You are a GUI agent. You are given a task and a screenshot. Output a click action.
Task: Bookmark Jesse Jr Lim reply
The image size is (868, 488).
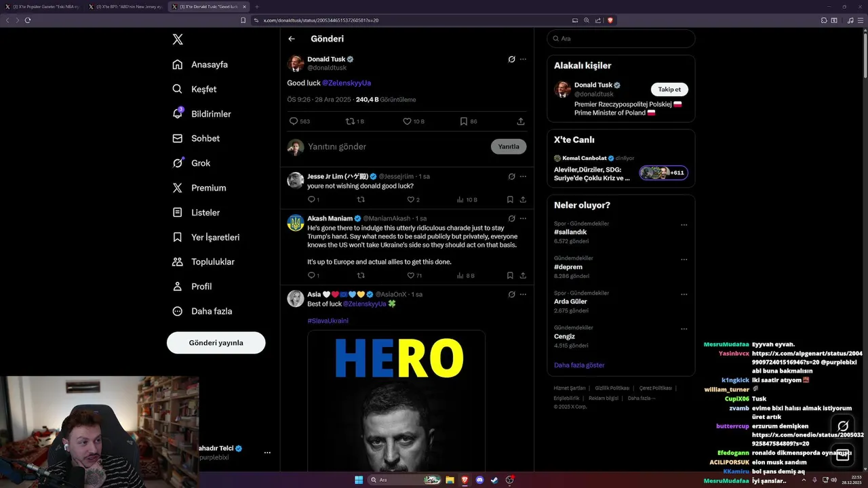point(510,199)
